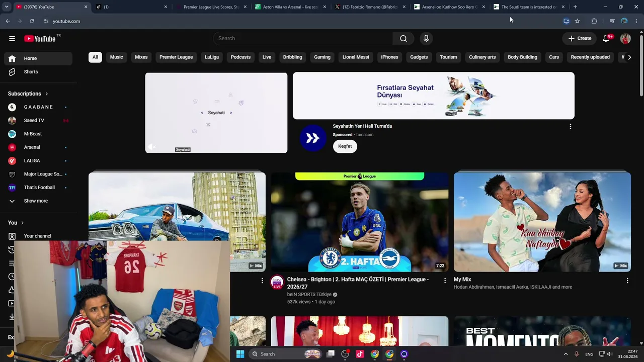Open more options for Chelsea - Brighton video
Screen dimensions: 644x362
(445, 281)
